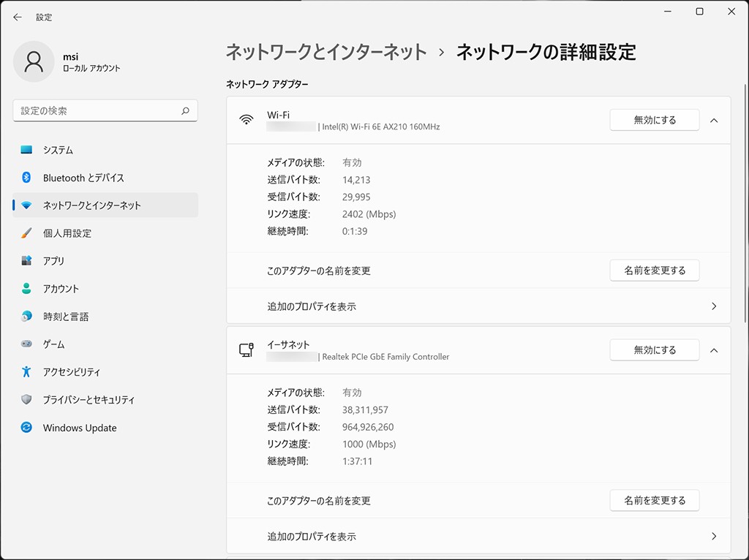Open システム settings icon
This screenshot has width=749, height=560.
[27, 150]
